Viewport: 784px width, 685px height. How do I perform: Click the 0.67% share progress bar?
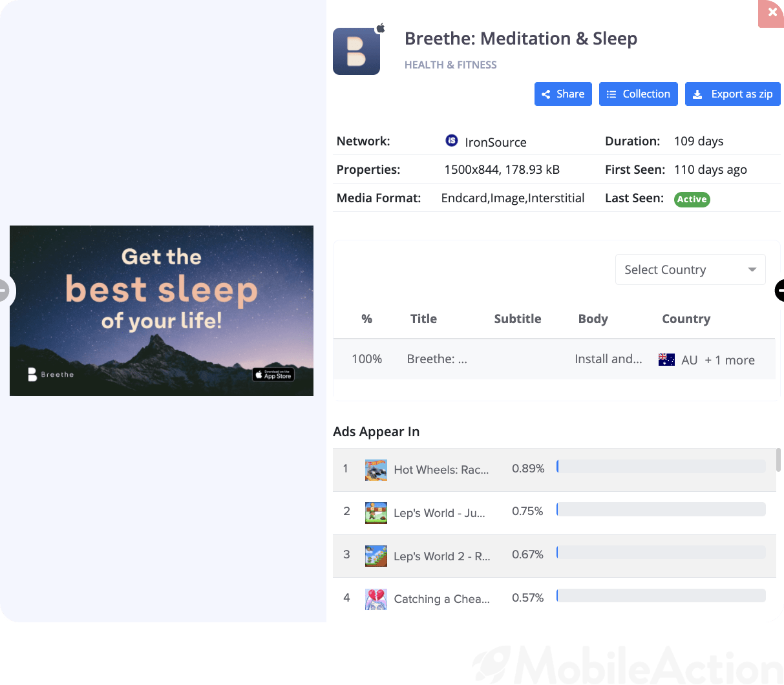661,553
